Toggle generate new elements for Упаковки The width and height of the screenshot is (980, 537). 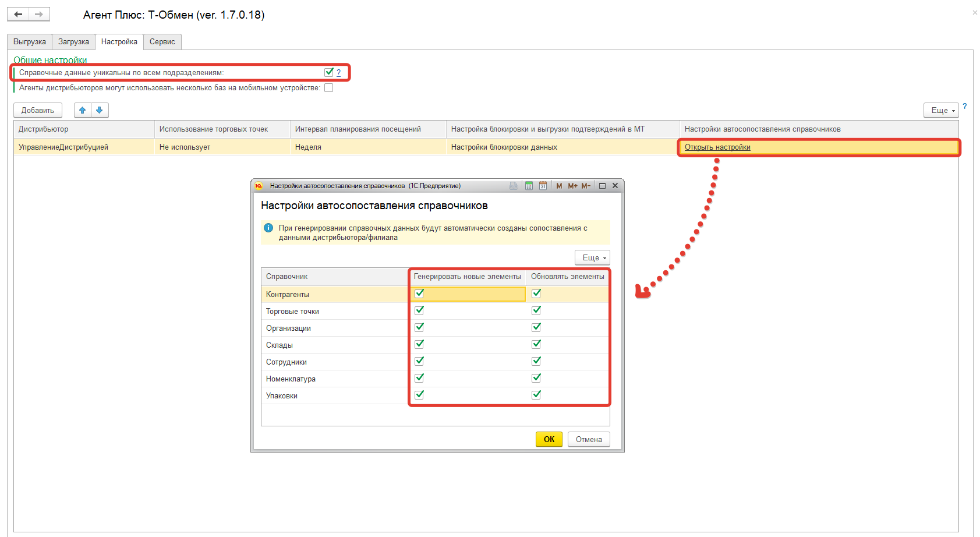[x=419, y=395]
